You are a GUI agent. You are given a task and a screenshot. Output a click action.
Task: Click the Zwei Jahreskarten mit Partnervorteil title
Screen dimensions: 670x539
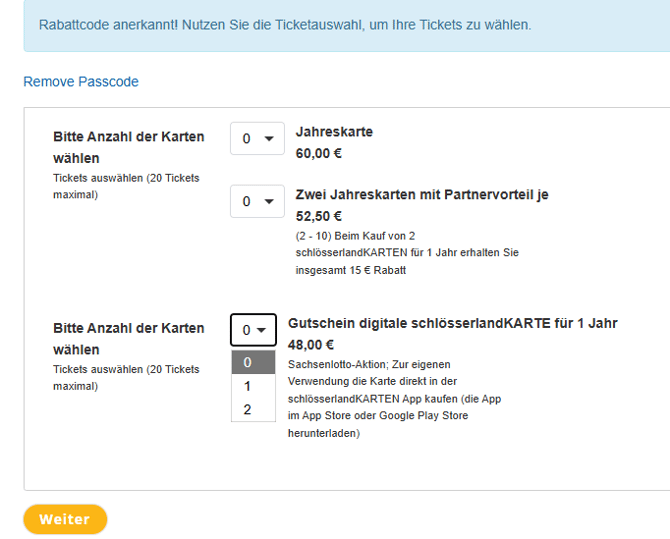click(422, 194)
